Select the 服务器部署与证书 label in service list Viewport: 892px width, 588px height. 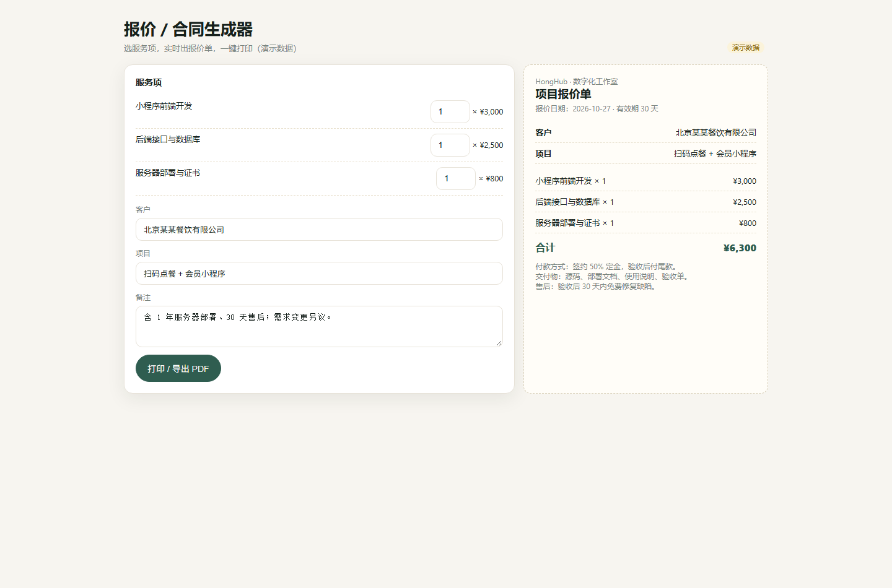click(168, 173)
